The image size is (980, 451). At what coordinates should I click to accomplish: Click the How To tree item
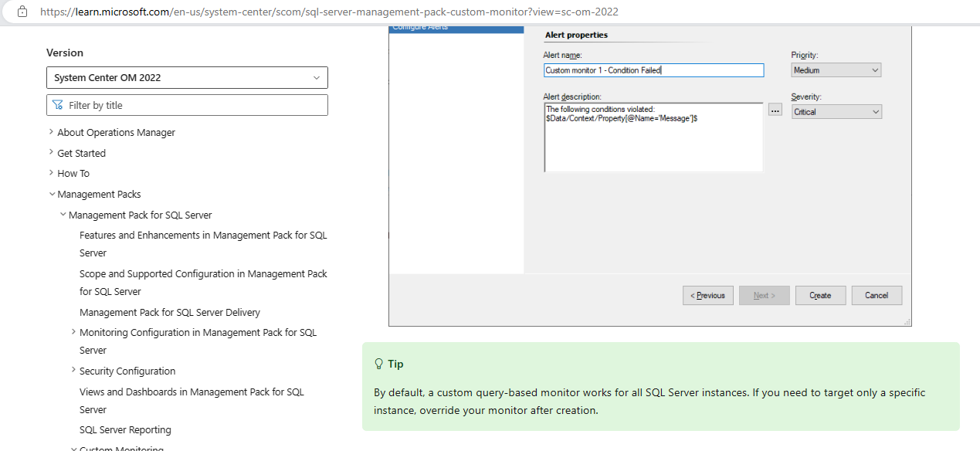tap(73, 173)
